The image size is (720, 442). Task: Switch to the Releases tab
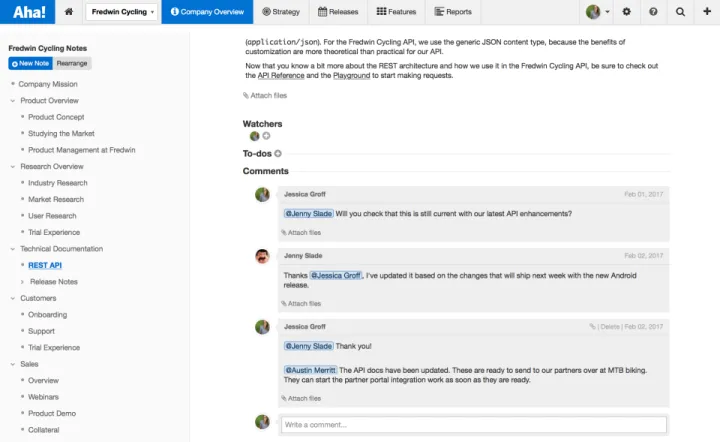click(x=338, y=12)
